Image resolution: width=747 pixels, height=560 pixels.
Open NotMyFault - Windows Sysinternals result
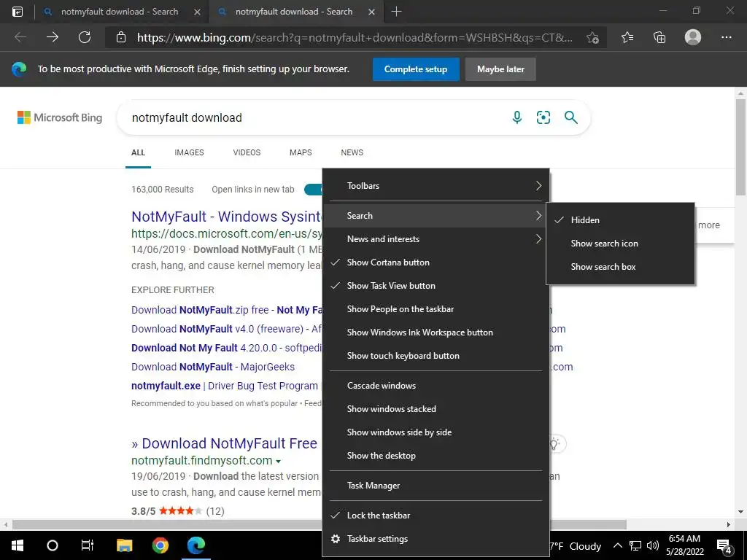click(x=227, y=217)
